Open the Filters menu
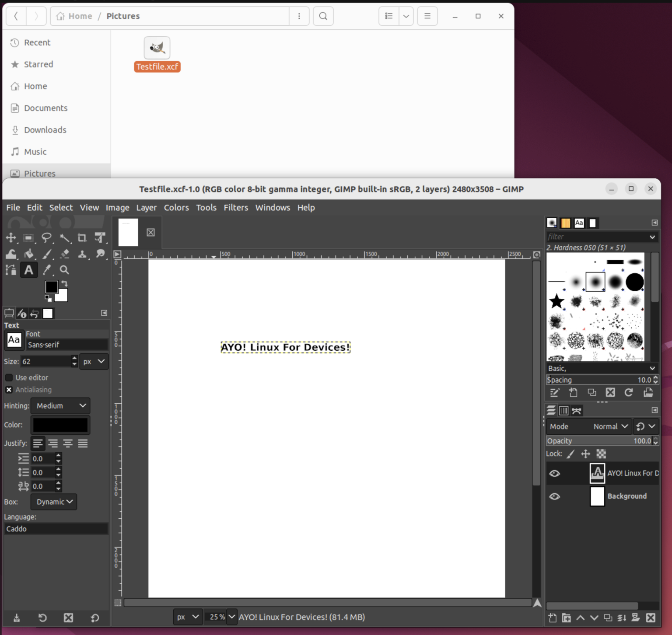Image resolution: width=672 pixels, height=635 pixels. tap(236, 207)
